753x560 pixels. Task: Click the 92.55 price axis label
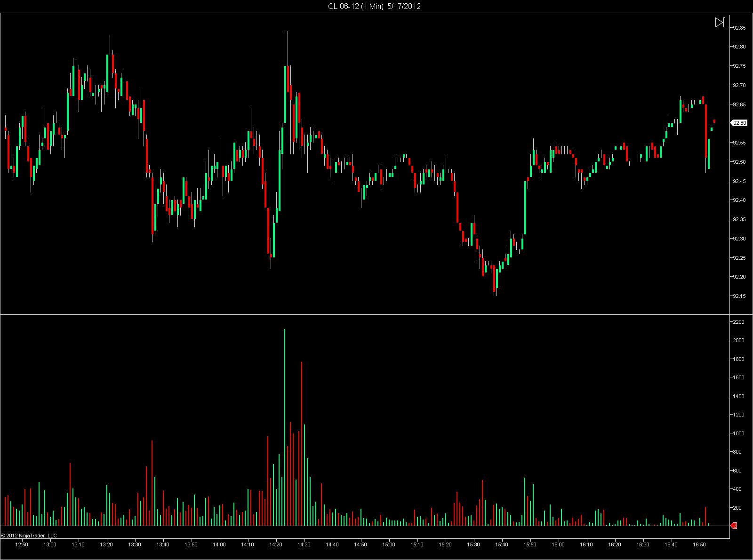739,143
